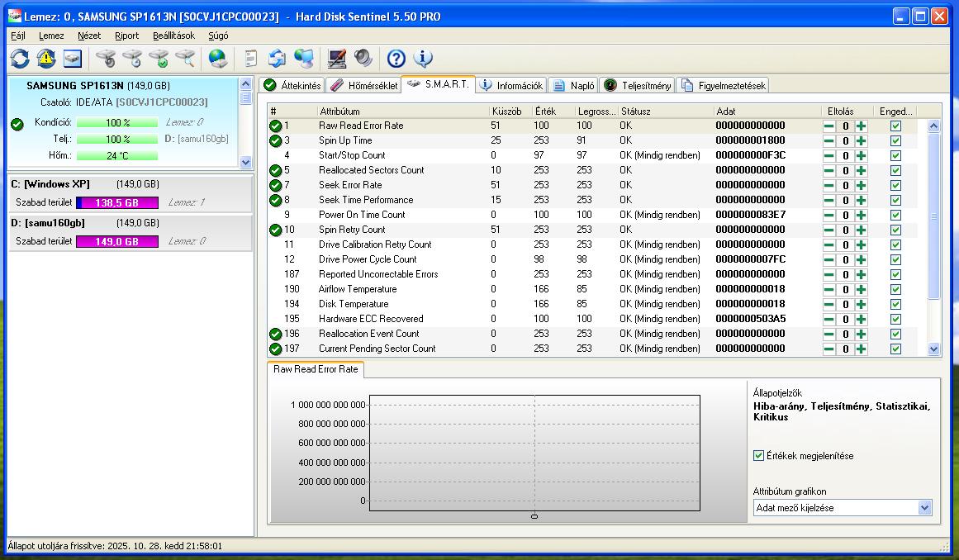Uncheck the enable checkbox for Disk Temperature row

895,305
